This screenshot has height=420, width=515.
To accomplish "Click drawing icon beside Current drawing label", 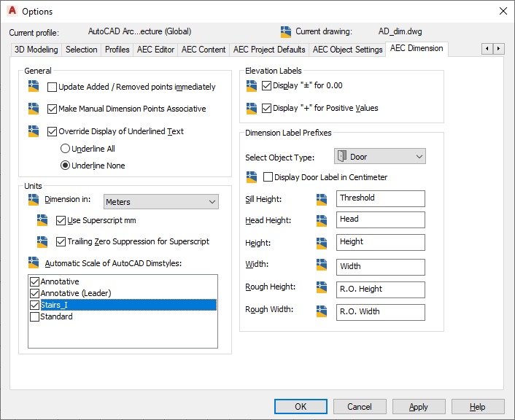I will (286, 32).
